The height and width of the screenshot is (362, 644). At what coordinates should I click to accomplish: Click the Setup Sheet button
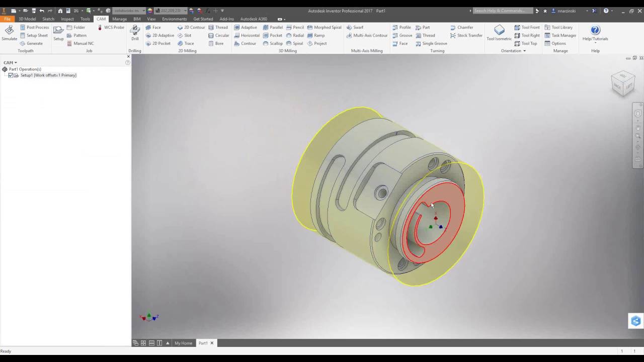[x=34, y=35]
